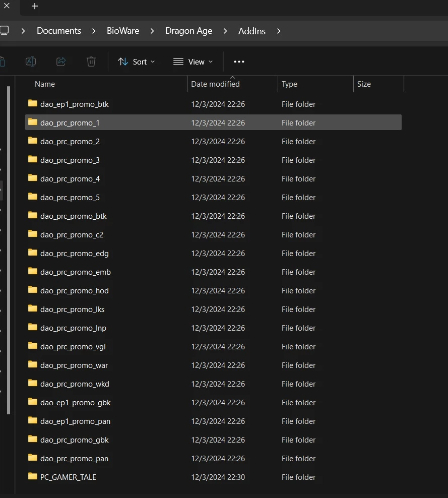
Task: Select the PC_GAMER_TALE folder name
Action: pyautogui.click(x=68, y=477)
